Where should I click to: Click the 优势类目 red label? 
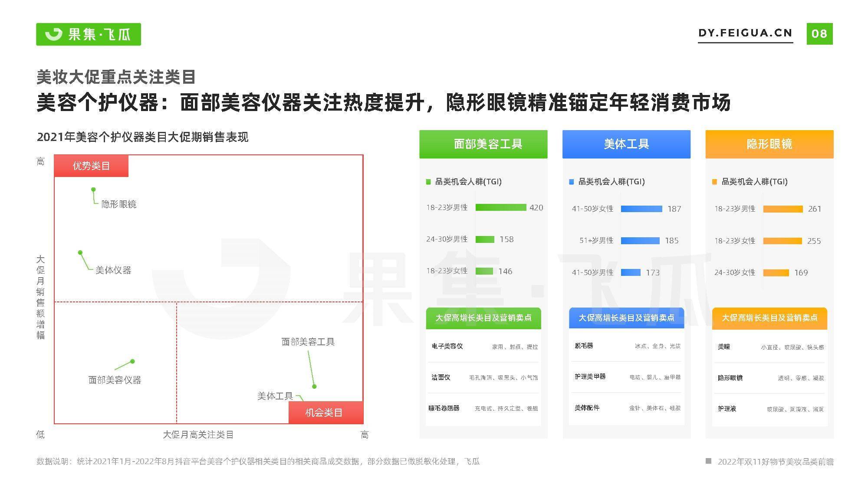pyautogui.click(x=91, y=166)
